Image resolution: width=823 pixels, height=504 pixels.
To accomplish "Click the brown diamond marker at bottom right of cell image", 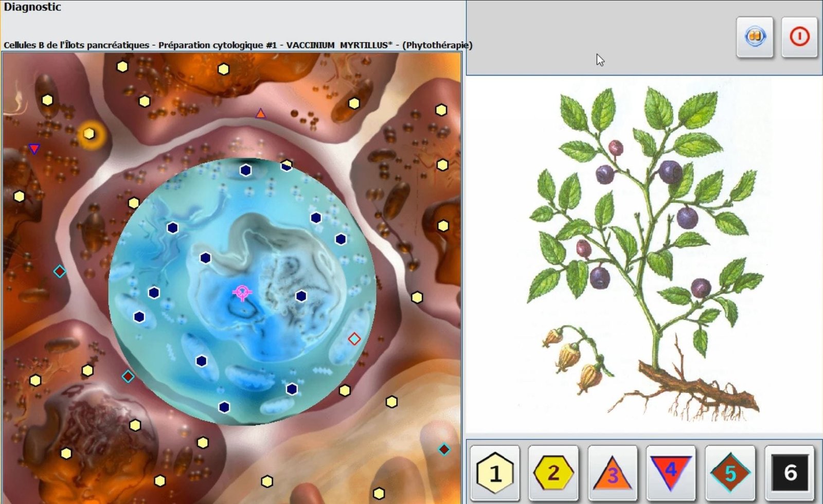I will tap(444, 449).
